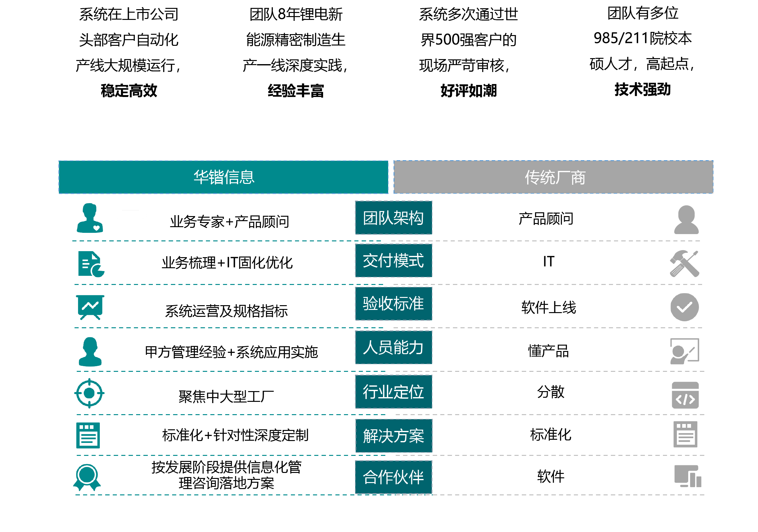Image resolution: width=758 pixels, height=532 pixels.
Task: Select the 验收标准 label box
Action: click(393, 304)
